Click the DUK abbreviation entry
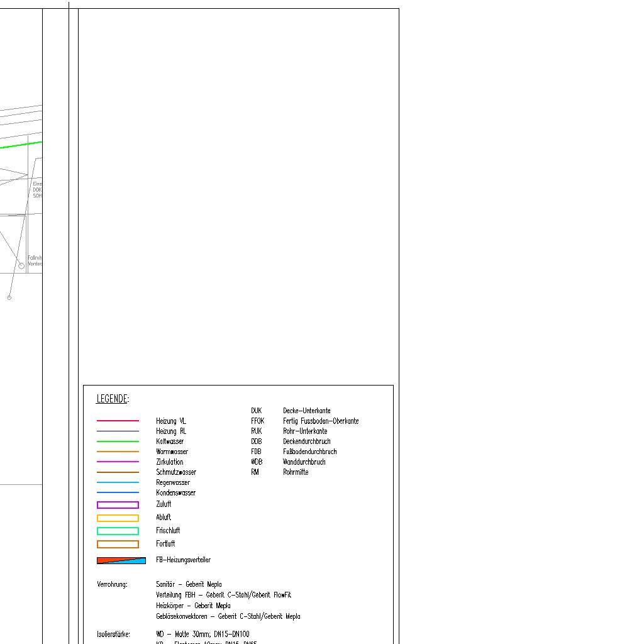The width and height of the screenshot is (644, 644). [x=256, y=411]
